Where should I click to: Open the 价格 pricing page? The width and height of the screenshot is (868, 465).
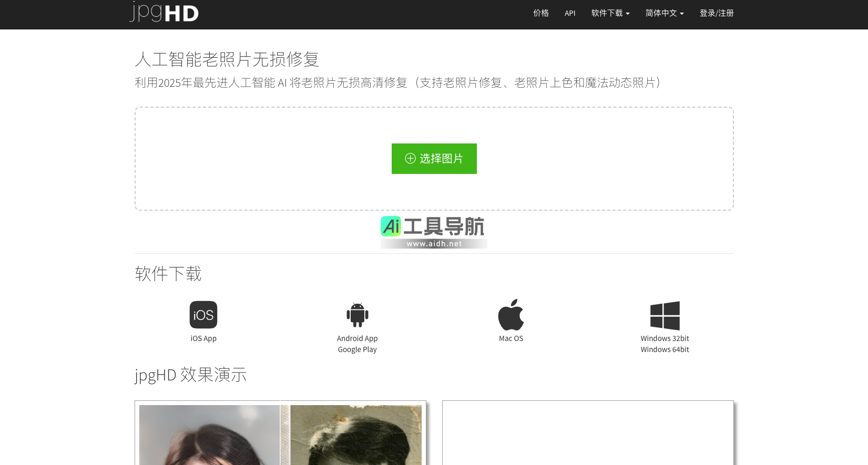(x=541, y=13)
